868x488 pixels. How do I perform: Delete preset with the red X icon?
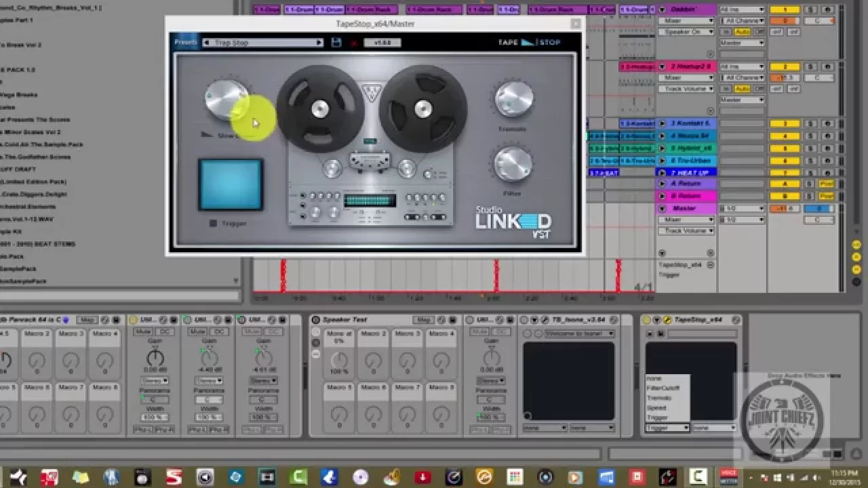click(x=353, y=43)
